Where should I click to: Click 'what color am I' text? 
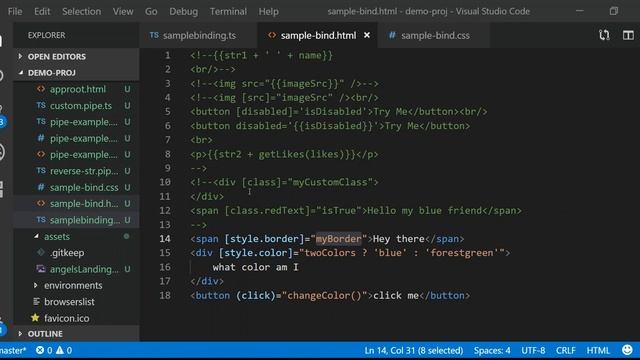tap(256, 267)
